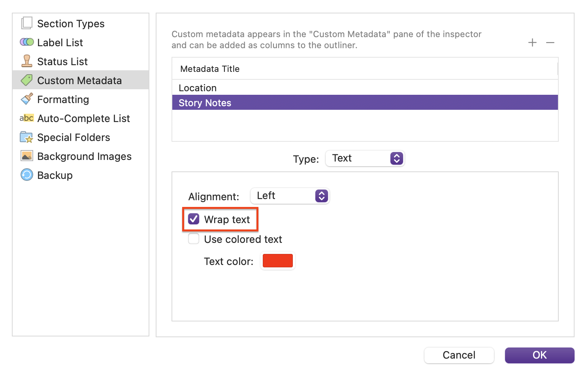Select the Location metadata row
Screen dimensions: 588x372
coord(365,88)
